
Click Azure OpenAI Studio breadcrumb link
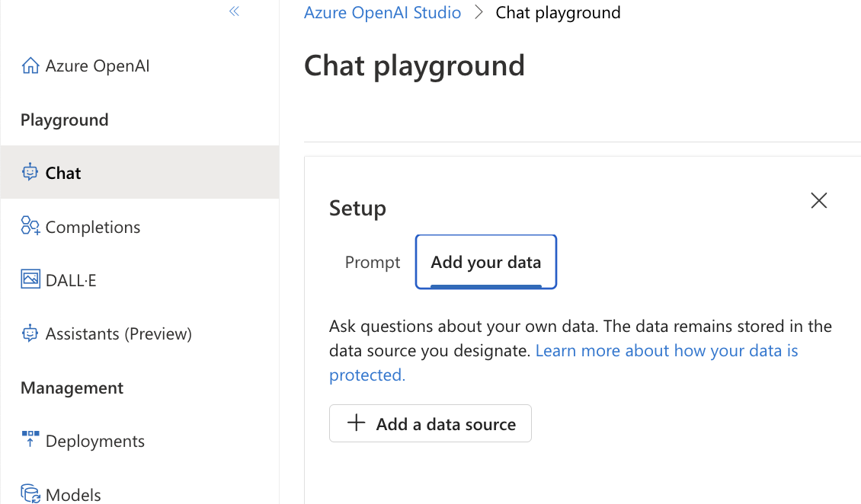coord(382,13)
